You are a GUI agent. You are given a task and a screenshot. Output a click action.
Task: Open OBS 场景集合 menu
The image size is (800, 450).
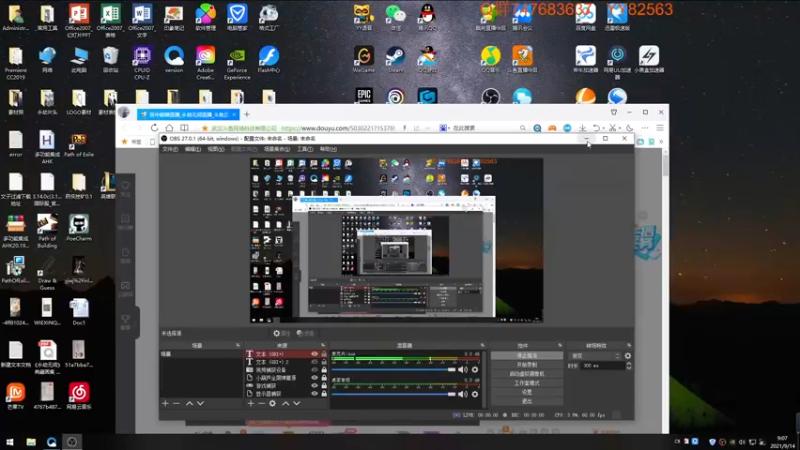277,149
